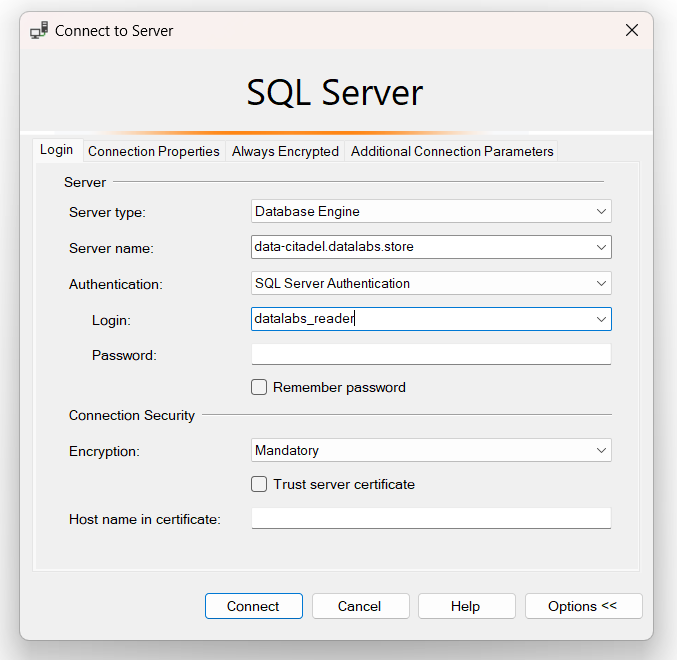Screen dimensions: 677x660
Task: Close the Connect to Server dialog
Action: pyautogui.click(x=632, y=30)
